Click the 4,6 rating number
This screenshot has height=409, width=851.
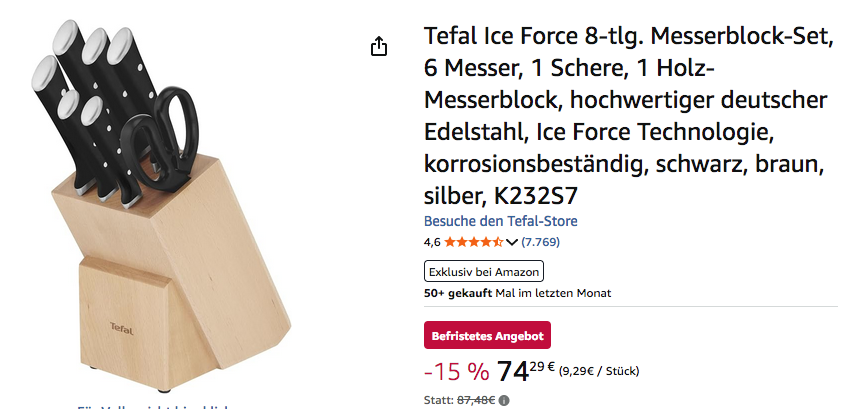(432, 242)
